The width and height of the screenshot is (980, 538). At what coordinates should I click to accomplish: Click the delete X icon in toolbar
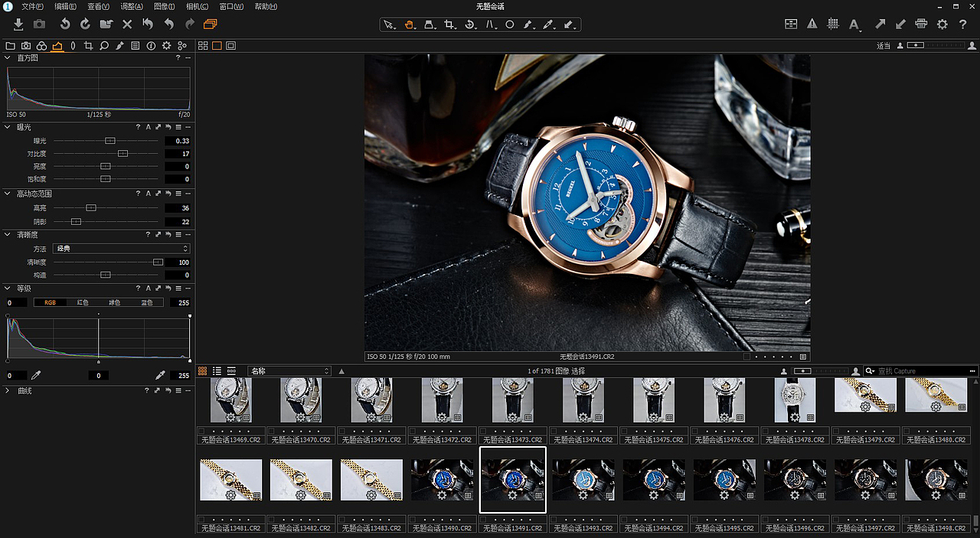[x=127, y=24]
